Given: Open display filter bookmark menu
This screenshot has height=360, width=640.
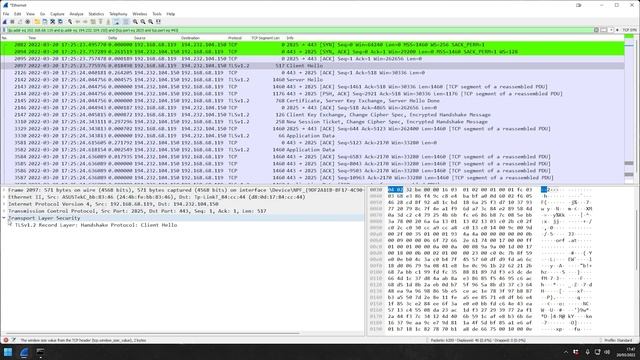Looking at the screenshot, I should tap(4, 30).
